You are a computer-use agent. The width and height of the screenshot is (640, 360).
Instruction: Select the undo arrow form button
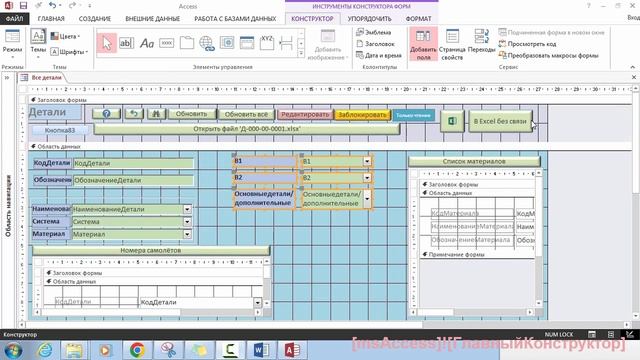tap(134, 114)
